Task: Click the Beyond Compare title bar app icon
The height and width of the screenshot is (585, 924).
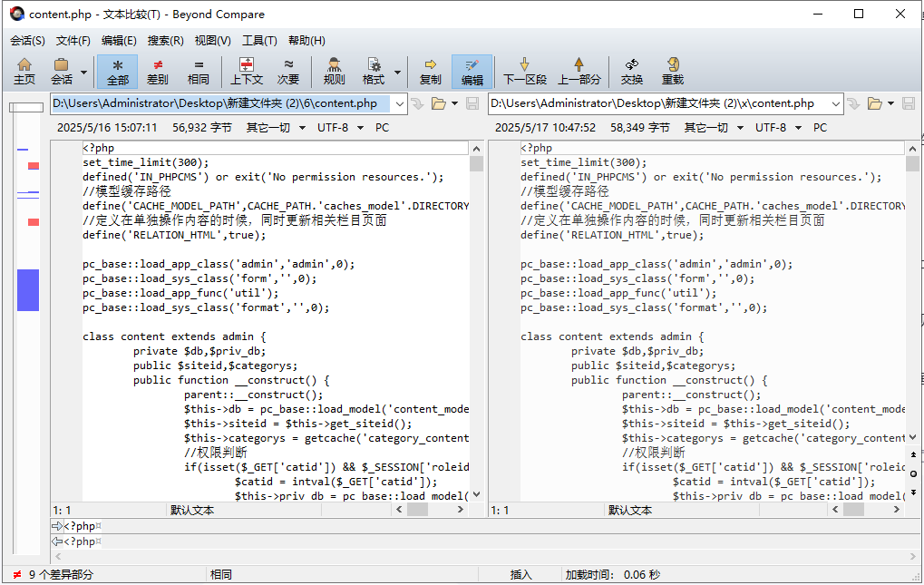Action: tap(17, 14)
